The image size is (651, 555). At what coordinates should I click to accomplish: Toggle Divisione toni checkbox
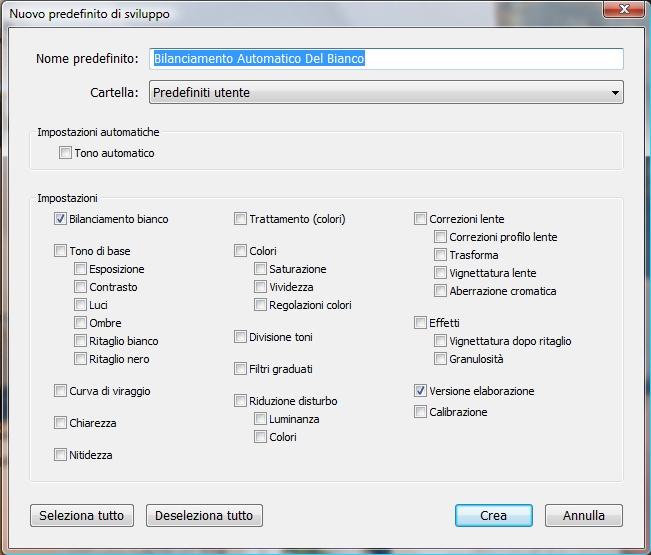[x=240, y=337]
